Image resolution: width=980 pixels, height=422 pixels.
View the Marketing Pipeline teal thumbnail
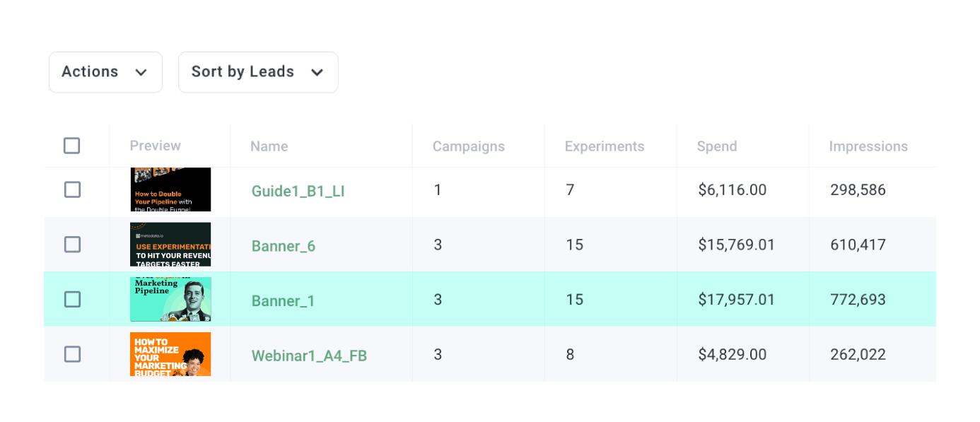pyautogui.click(x=170, y=300)
